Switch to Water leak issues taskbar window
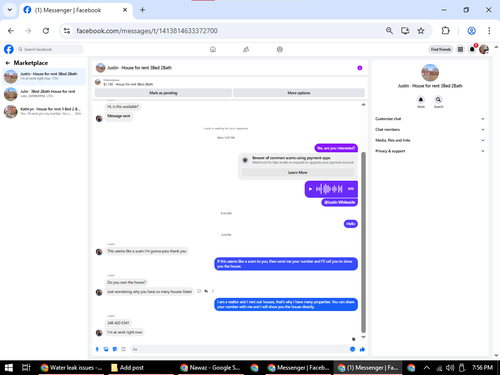 (71, 368)
